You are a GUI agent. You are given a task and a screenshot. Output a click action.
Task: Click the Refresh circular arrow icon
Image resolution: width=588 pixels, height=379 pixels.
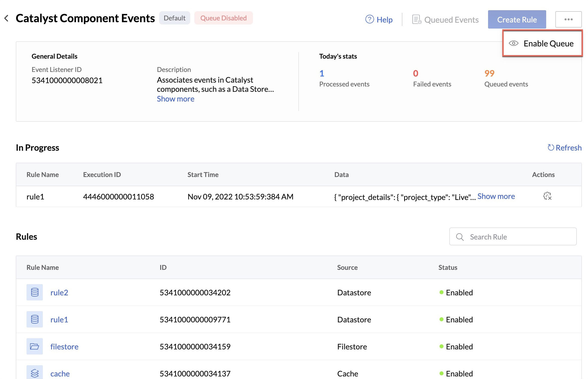click(x=551, y=147)
